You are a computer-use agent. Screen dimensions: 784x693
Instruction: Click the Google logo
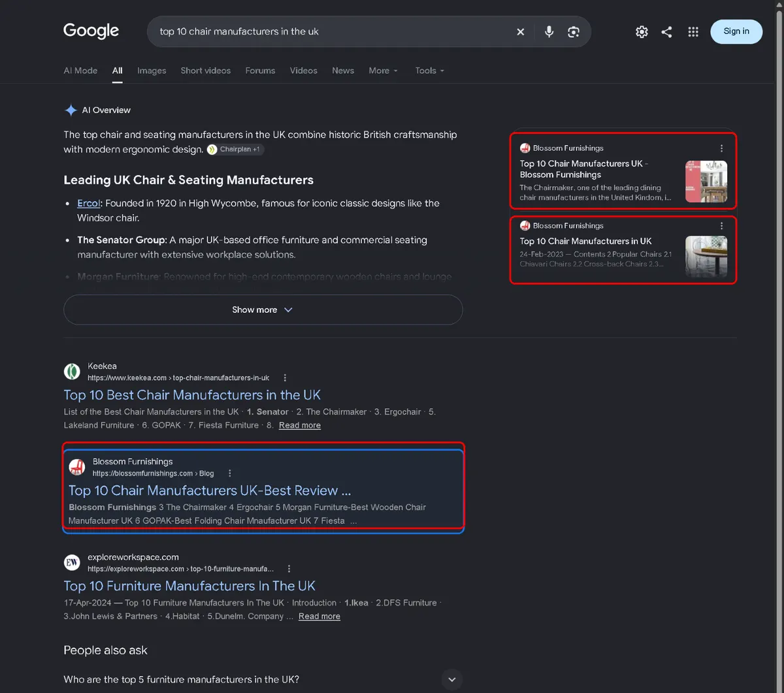(x=91, y=31)
